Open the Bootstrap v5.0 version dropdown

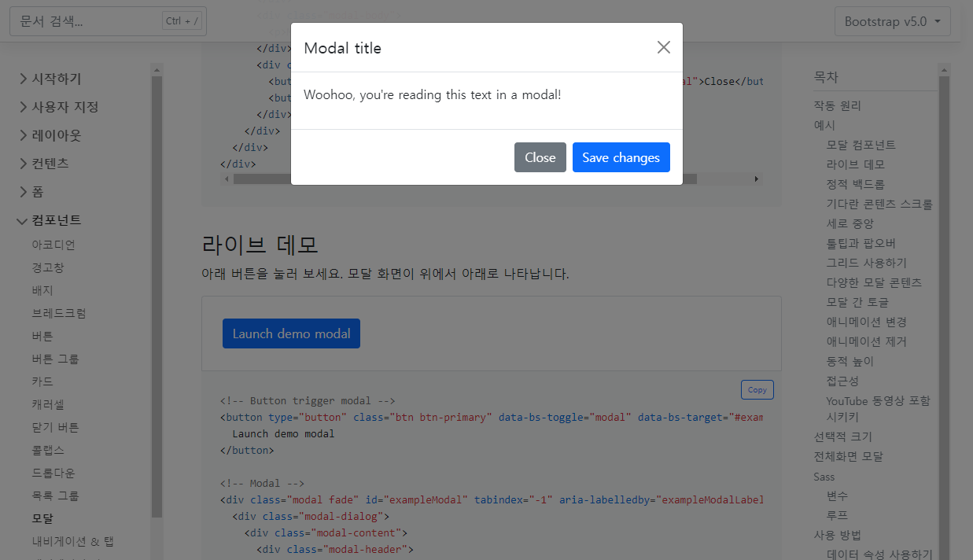893,21
